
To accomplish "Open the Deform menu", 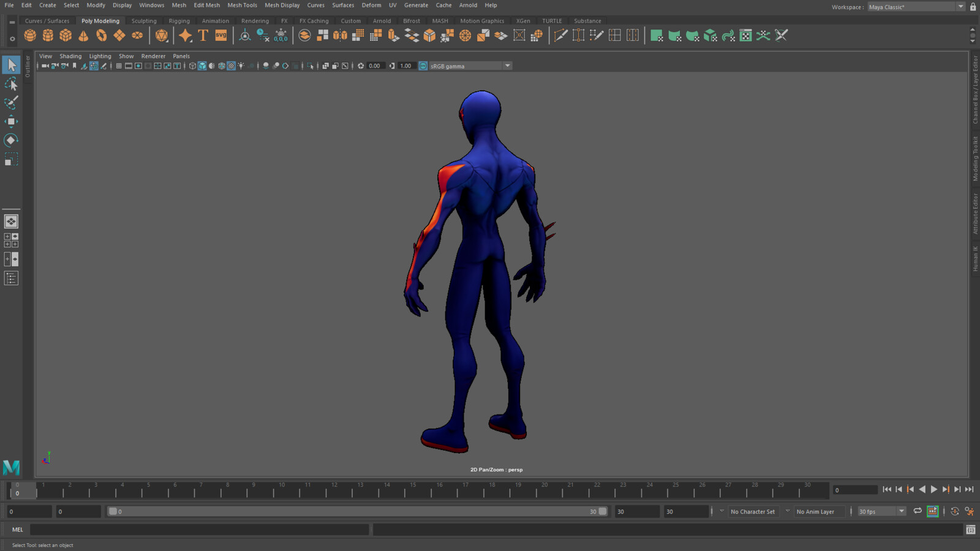I will point(371,5).
